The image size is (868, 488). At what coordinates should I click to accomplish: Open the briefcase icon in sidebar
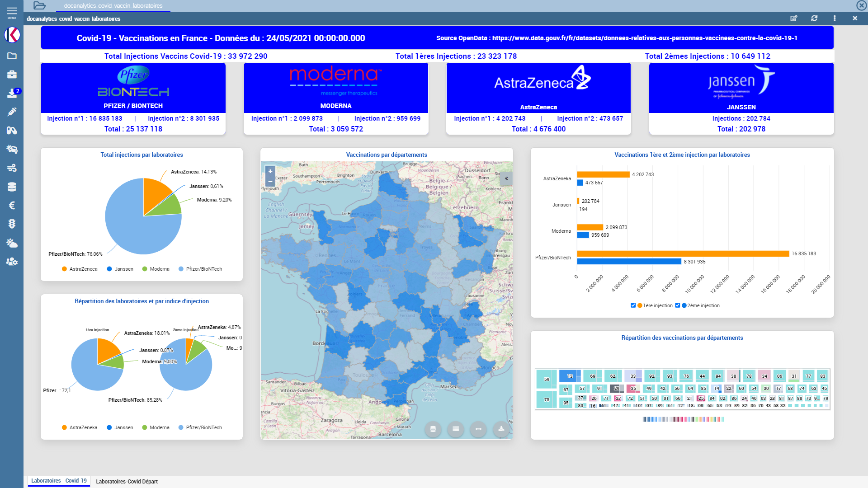[12, 75]
